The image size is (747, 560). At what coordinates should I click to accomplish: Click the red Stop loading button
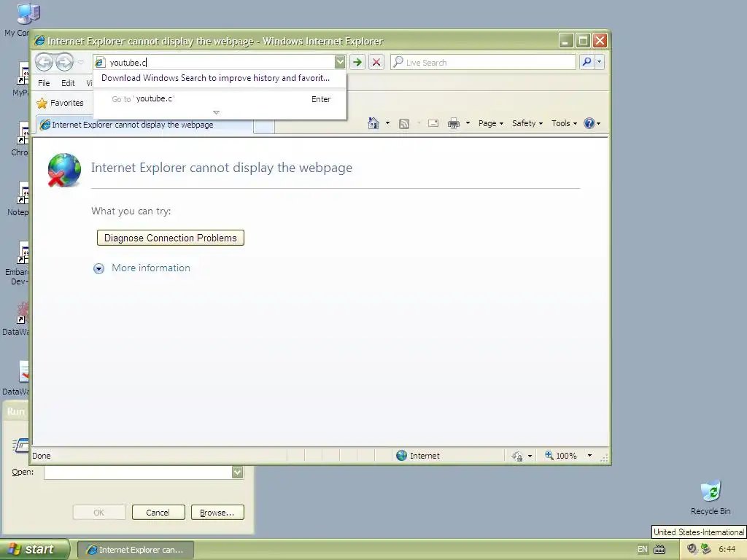(x=376, y=62)
